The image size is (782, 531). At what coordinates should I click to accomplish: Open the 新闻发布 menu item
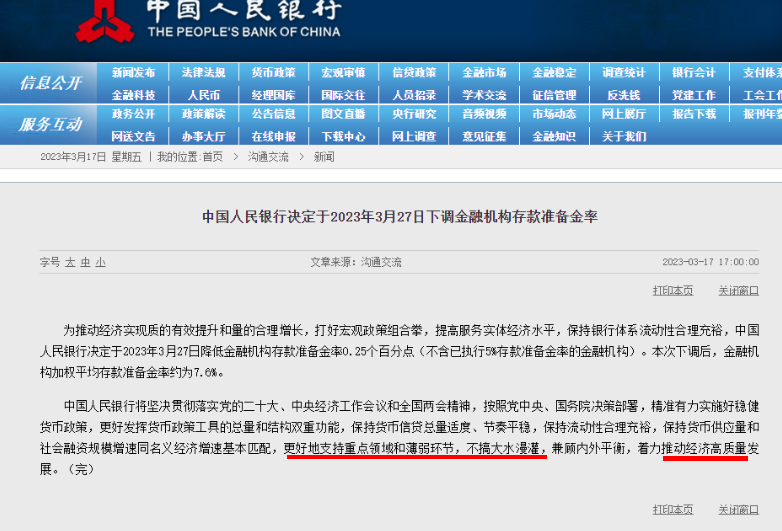133,73
